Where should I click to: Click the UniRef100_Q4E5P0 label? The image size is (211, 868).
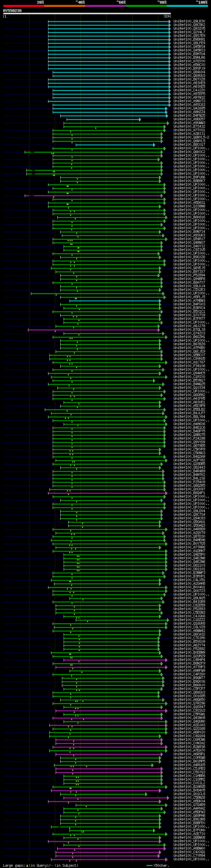click(189, 555)
